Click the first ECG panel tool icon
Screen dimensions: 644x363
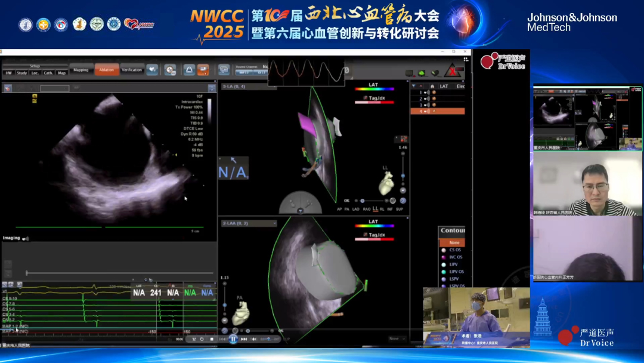pos(5,284)
